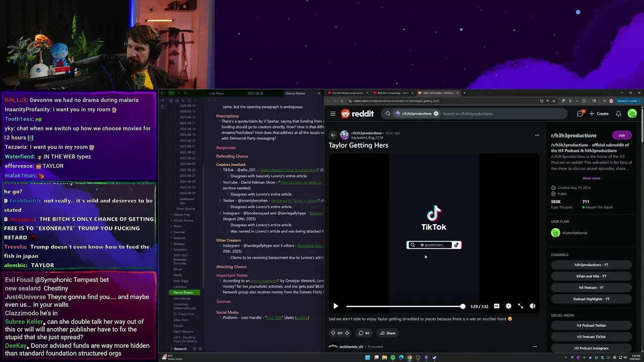Open Obsidian vault settings gear
Screen dimensions: 644x362
coord(200,348)
